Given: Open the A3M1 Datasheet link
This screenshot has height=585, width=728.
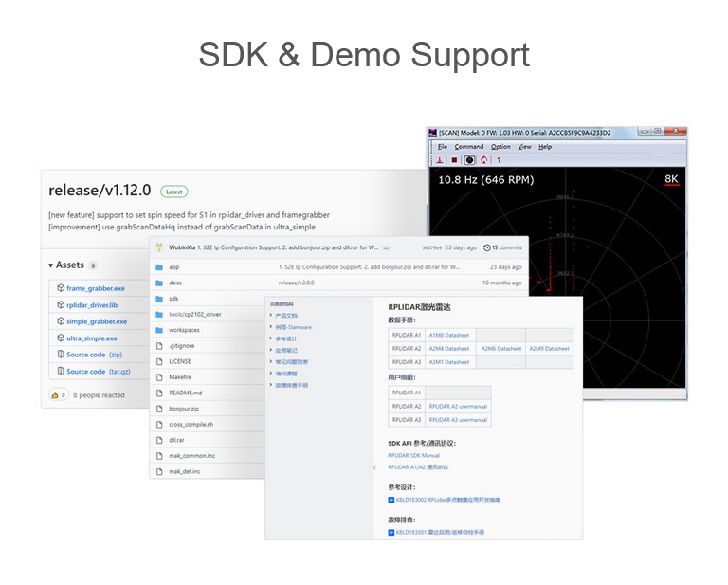Looking at the screenshot, I should (x=449, y=362).
